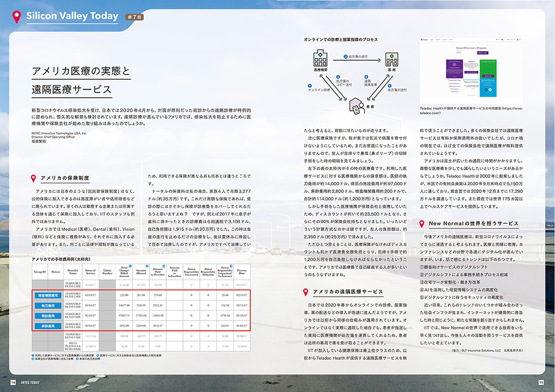Open the Teladoc Health screenshot thumbnail
This screenshot has width=555, height=392.
[x=471, y=71]
